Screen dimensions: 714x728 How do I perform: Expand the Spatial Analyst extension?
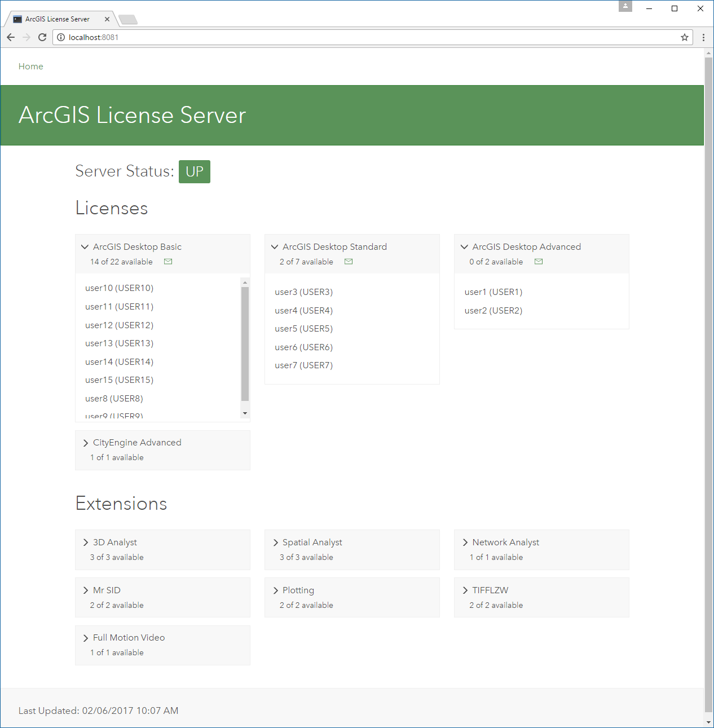pyautogui.click(x=276, y=542)
